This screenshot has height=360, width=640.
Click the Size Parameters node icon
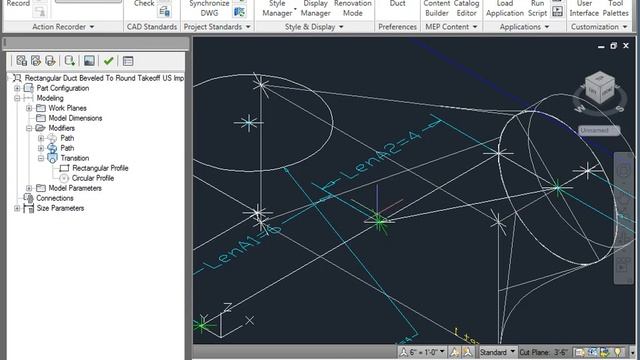29,208
